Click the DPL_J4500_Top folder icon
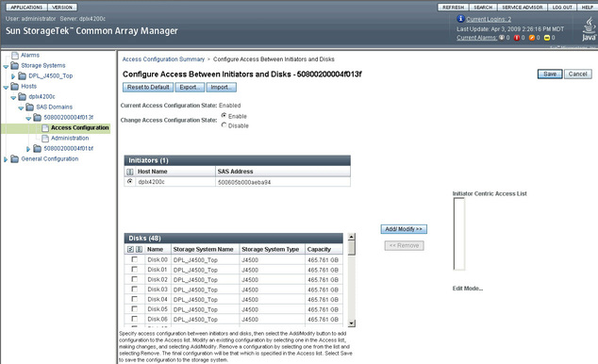598x364 pixels. pos(23,75)
